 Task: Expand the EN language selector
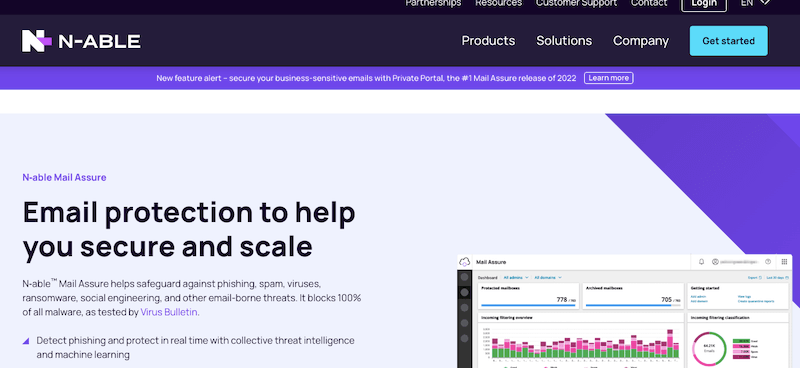coord(755,3)
